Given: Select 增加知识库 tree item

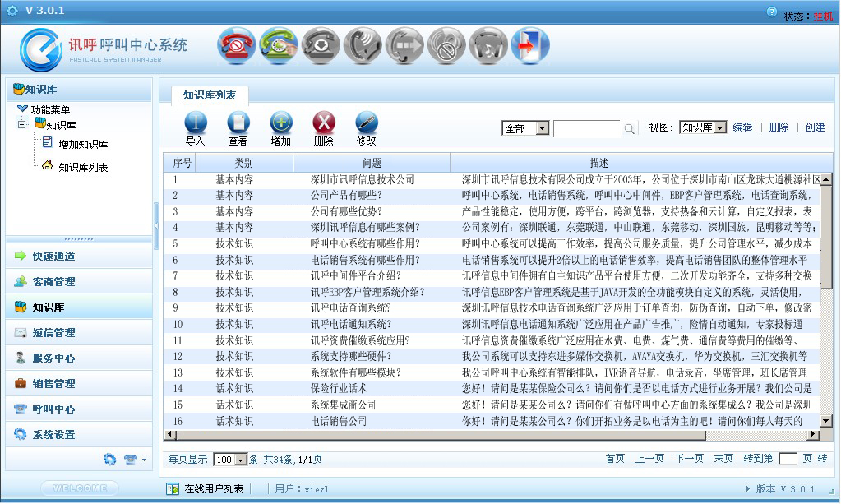Looking at the screenshot, I should coord(83,144).
